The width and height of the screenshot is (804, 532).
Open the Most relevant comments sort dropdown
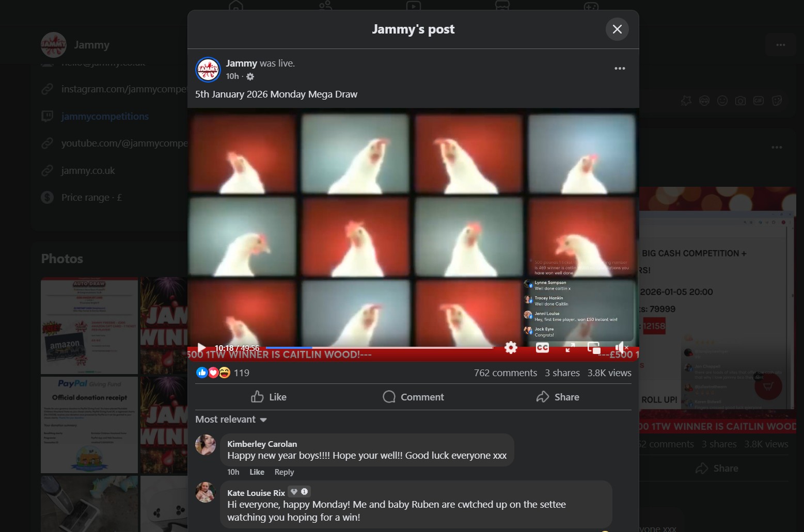tap(231, 420)
